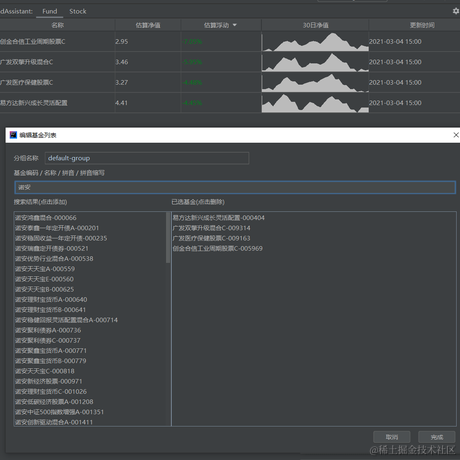Open the 30-day chart for 广发医疗保健股票C

click(x=315, y=83)
